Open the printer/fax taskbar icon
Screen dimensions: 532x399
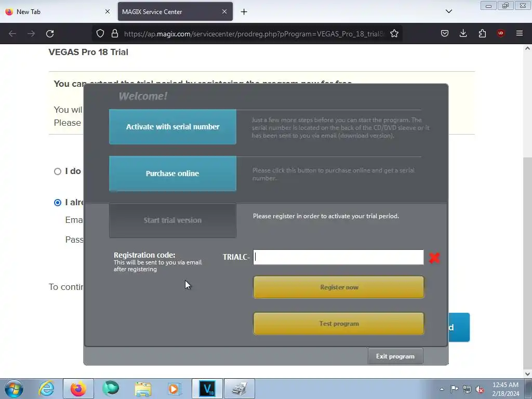point(239,389)
